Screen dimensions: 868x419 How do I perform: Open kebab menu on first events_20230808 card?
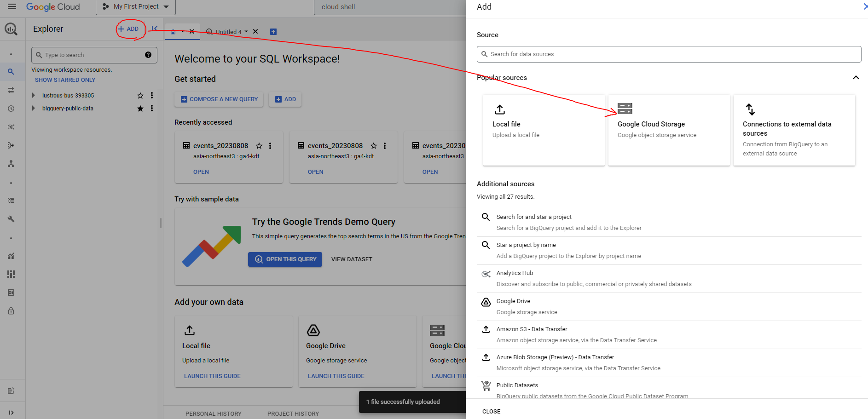[270, 146]
